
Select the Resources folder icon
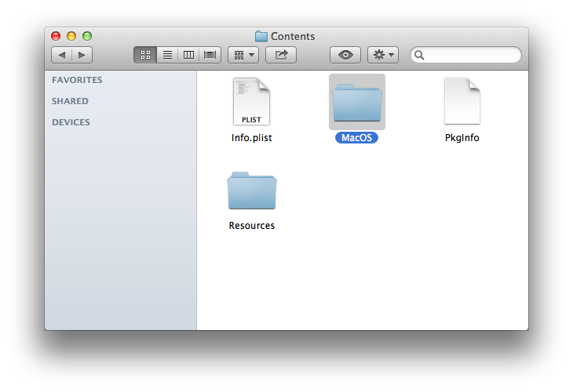point(252,192)
